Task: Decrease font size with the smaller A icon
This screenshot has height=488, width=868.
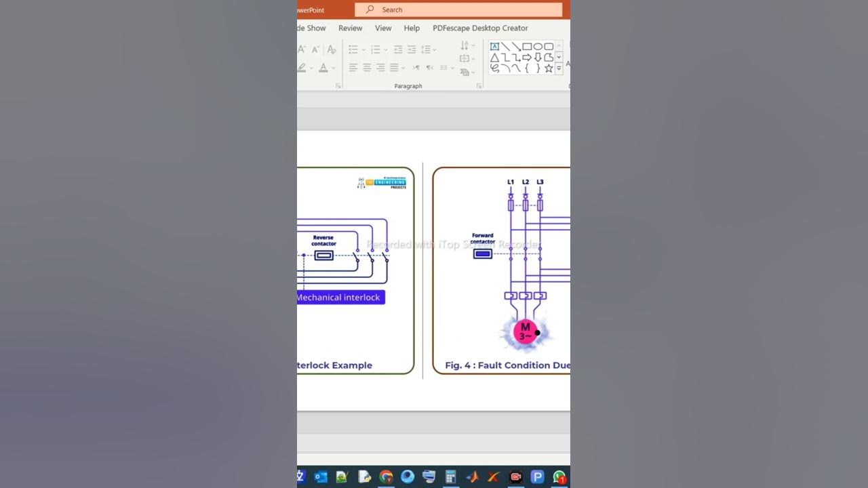Action: pyautogui.click(x=315, y=49)
